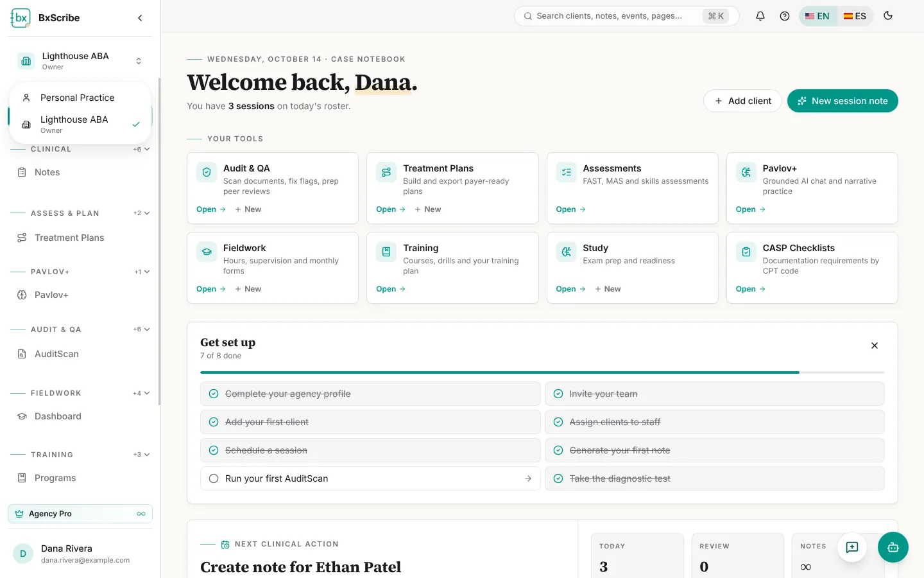924x578 pixels.
Task: Open Notes in the sidebar
Action: pos(80,172)
